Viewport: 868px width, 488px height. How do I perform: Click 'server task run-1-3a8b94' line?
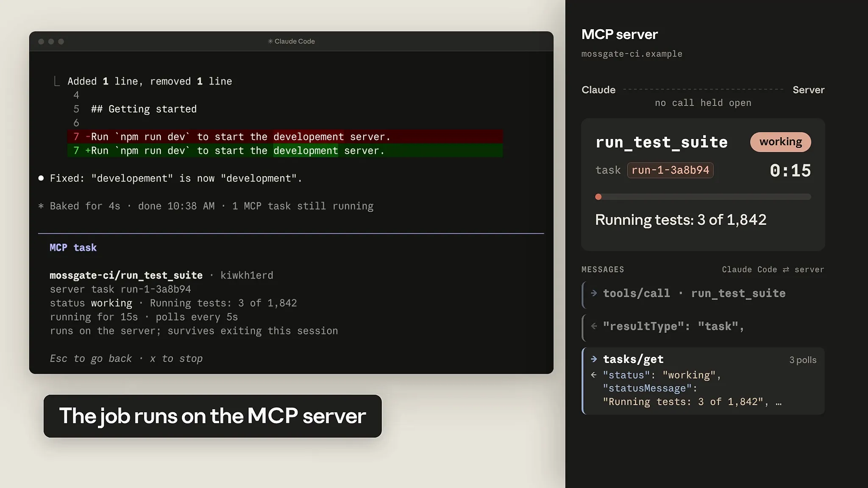[120, 289]
